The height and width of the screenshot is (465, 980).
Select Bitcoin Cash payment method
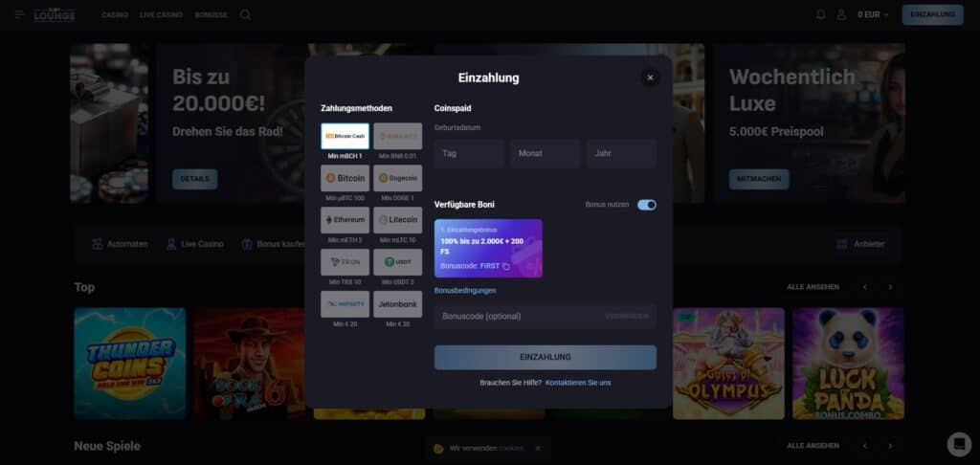click(345, 136)
